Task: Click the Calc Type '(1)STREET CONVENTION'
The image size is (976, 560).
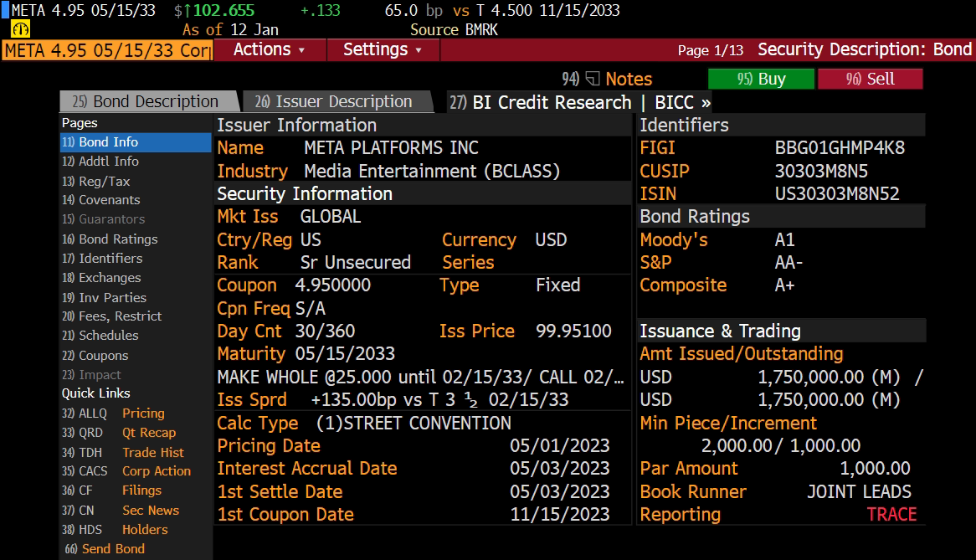Action: pos(414,423)
